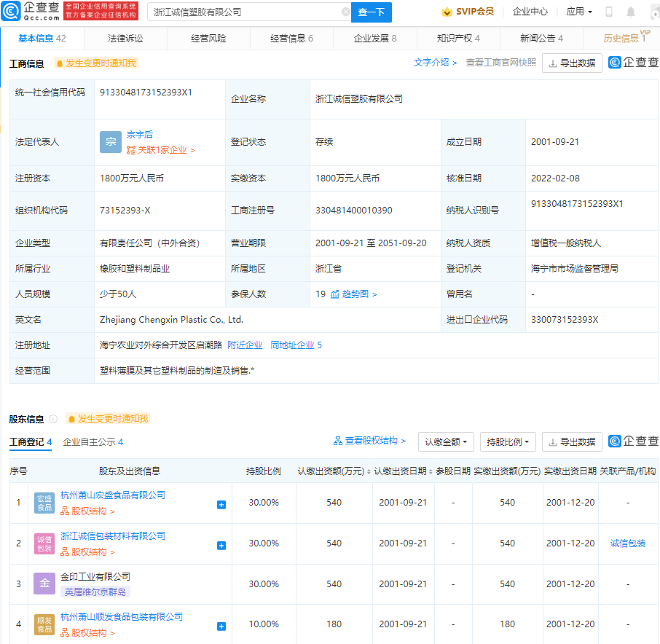Screen dimensions: 660x644
Task: Open 文字介绍 link
Action: coord(435,63)
